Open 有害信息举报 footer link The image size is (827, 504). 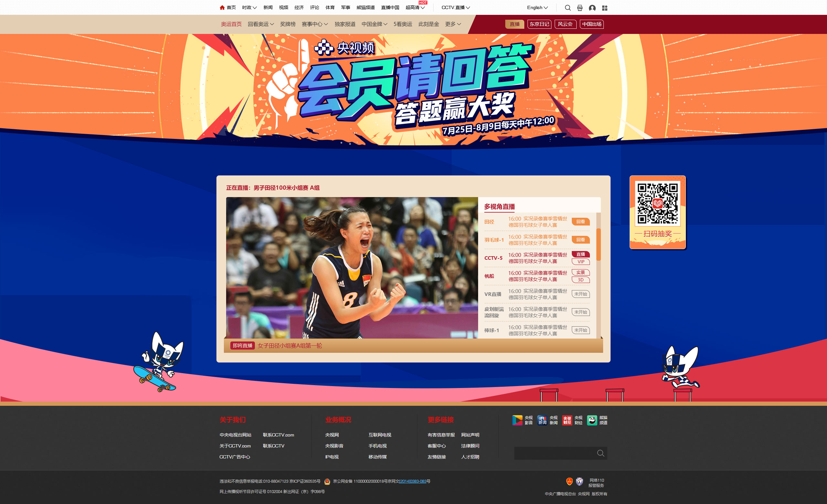pyautogui.click(x=441, y=435)
